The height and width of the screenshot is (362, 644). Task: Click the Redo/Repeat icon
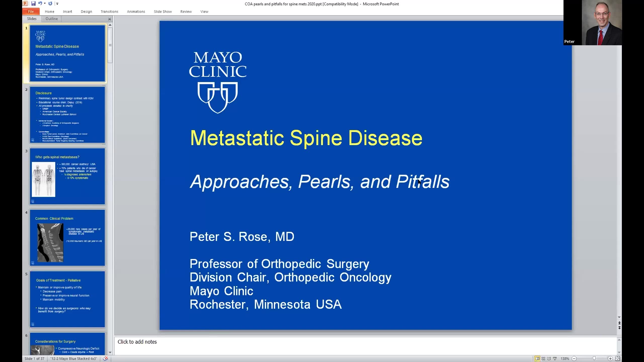click(x=50, y=4)
